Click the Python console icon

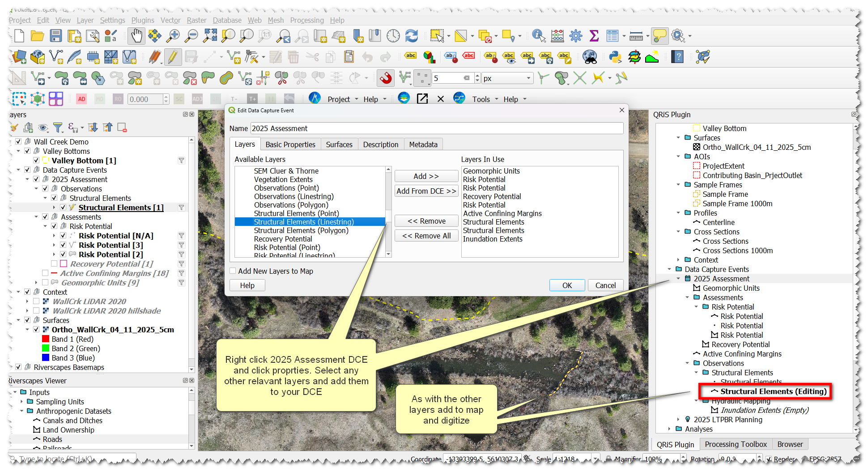(616, 57)
